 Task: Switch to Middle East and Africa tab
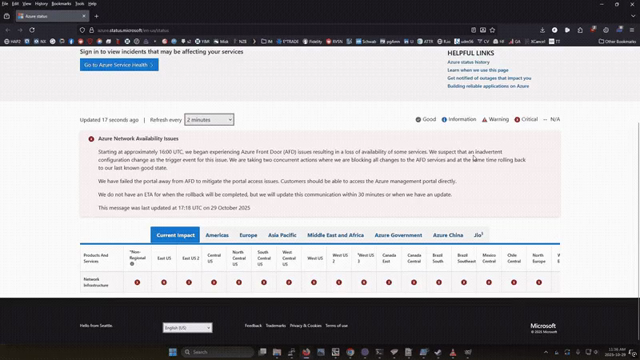336,235
